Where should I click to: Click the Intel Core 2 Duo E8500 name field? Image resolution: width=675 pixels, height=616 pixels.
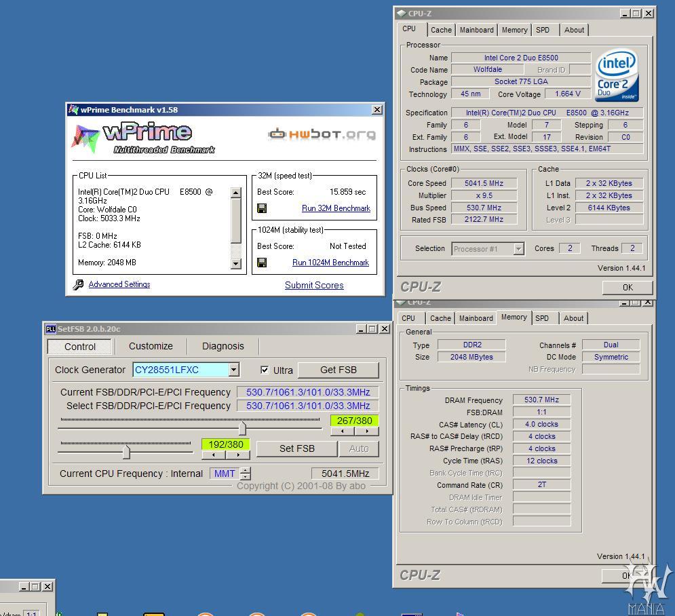[x=521, y=58]
